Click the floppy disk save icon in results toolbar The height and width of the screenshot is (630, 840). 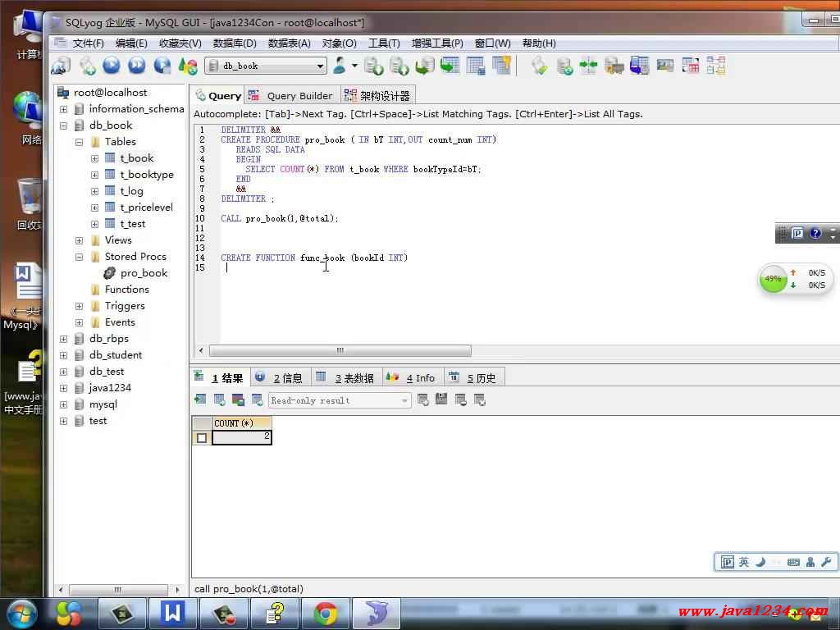[x=441, y=399]
